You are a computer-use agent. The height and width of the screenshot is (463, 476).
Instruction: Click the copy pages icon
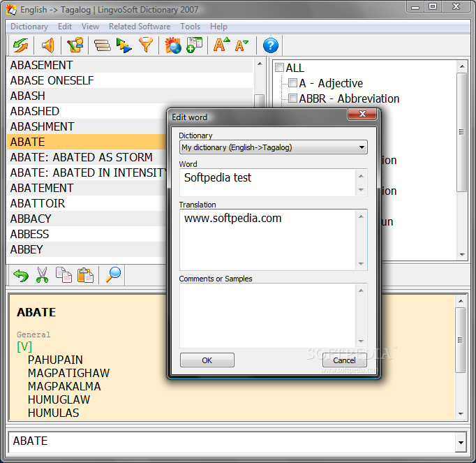coord(64,275)
